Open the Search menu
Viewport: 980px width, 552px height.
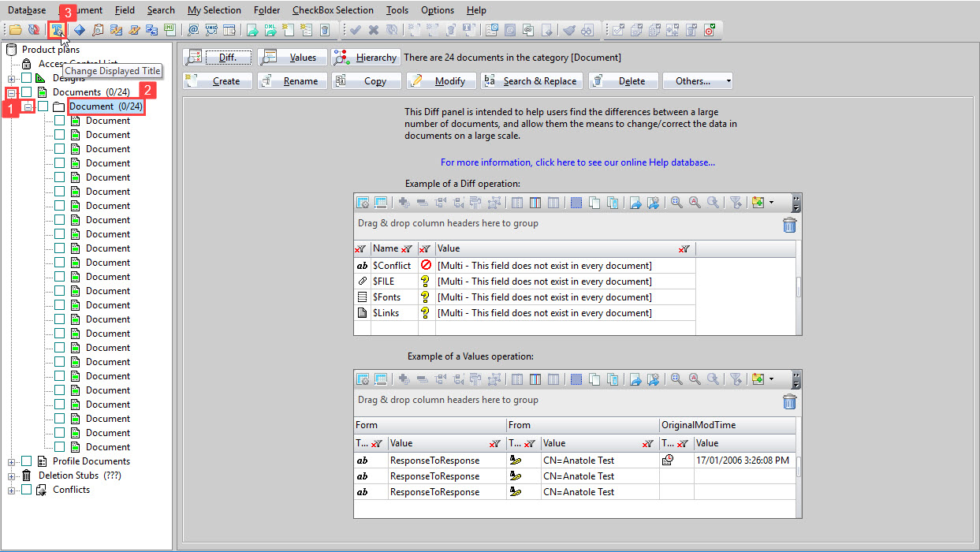click(161, 10)
